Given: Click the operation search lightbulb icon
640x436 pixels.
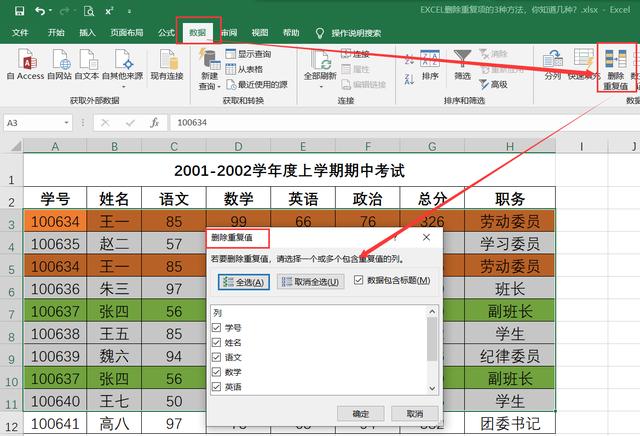Looking at the screenshot, I should (320, 33).
